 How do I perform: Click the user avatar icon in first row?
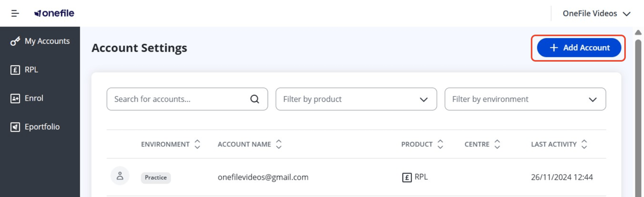click(x=120, y=176)
